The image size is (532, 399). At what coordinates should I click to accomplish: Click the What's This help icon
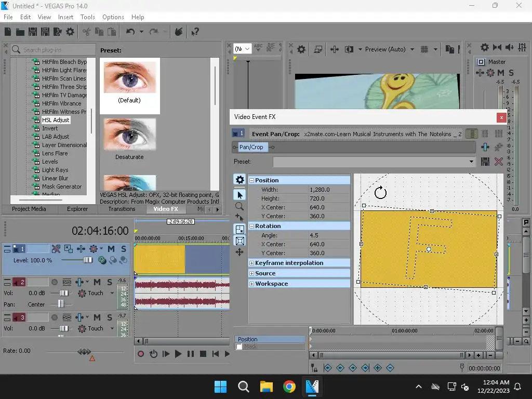195,32
